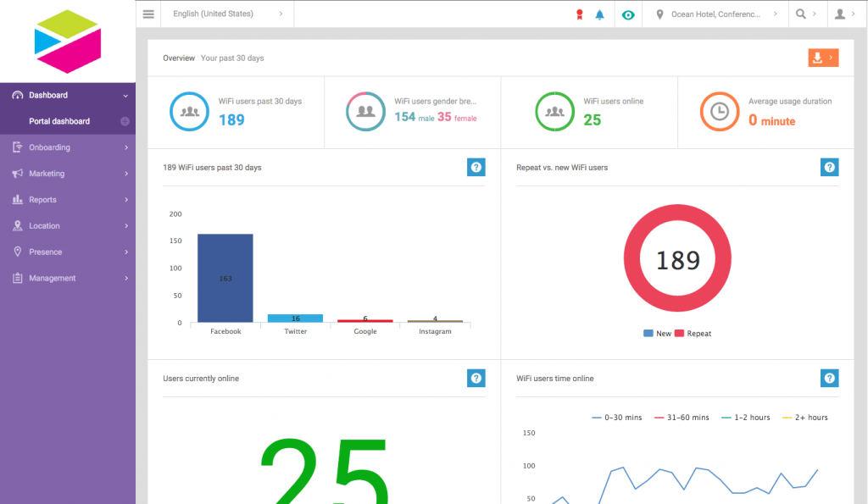Image resolution: width=868 pixels, height=504 pixels.
Task: Collapse the Dashboard menu chevron
Action: point(125,96)
